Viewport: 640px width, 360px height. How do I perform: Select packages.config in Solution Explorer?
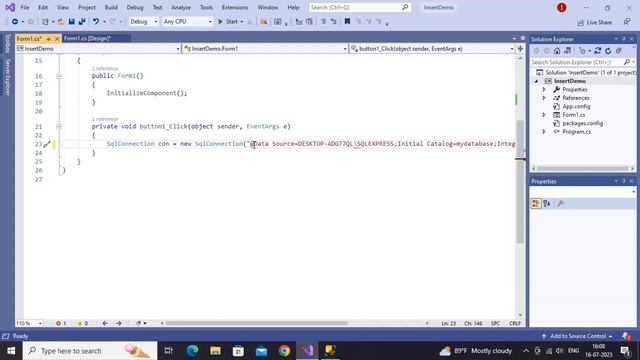click(582, 123)
